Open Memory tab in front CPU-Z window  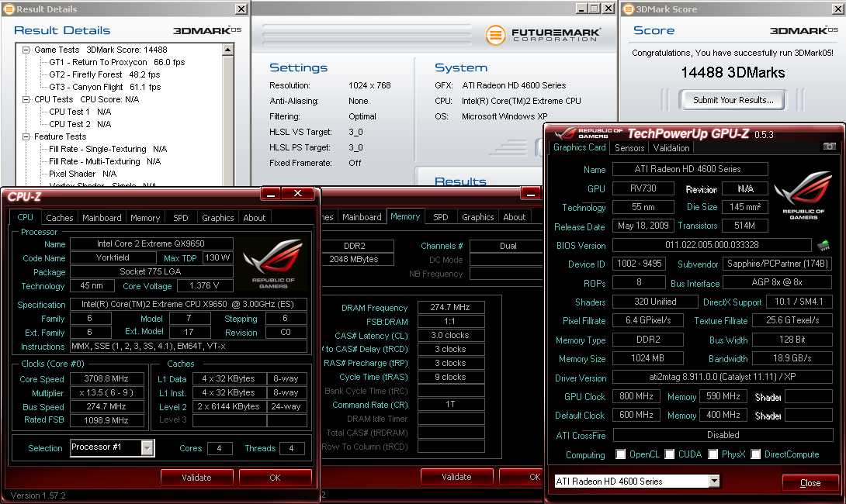(x=145, y=218)
